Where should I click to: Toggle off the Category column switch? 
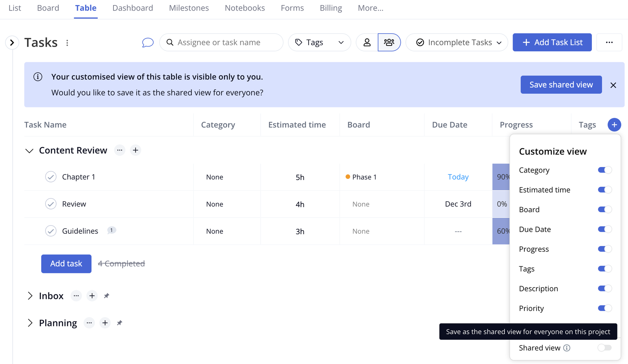tap(604, 170)
